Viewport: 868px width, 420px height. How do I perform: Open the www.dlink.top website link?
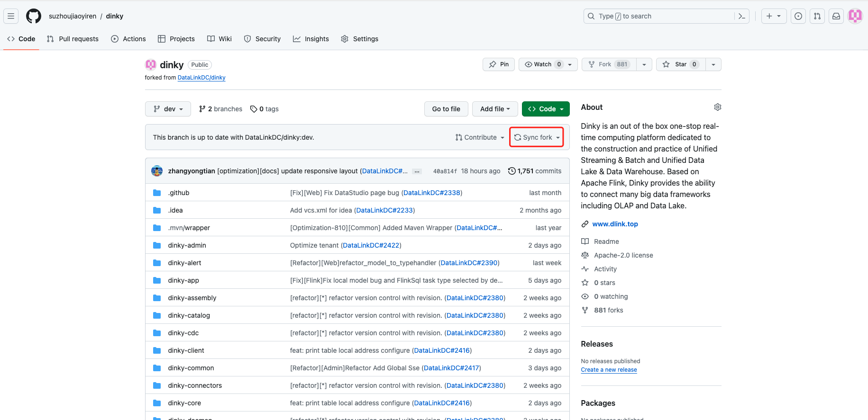pos(615,224)
